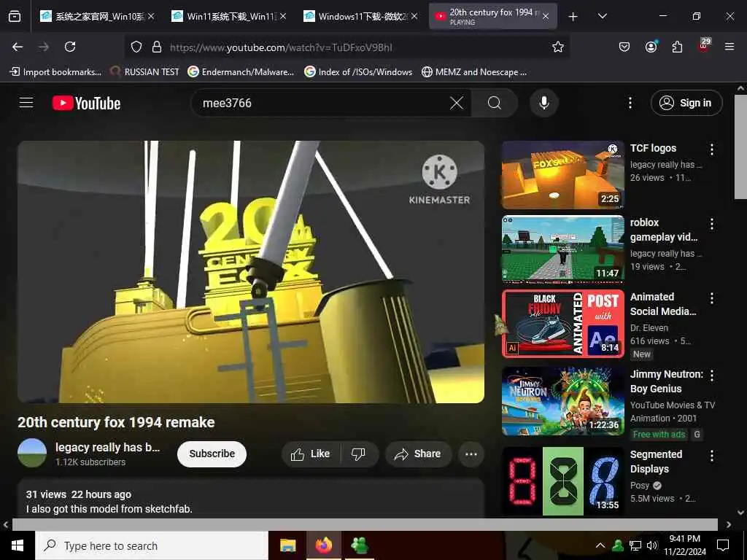This screenshot has width=747, height=560.
Task: Open options for Segmented Displays video
Action: point(712,456)
